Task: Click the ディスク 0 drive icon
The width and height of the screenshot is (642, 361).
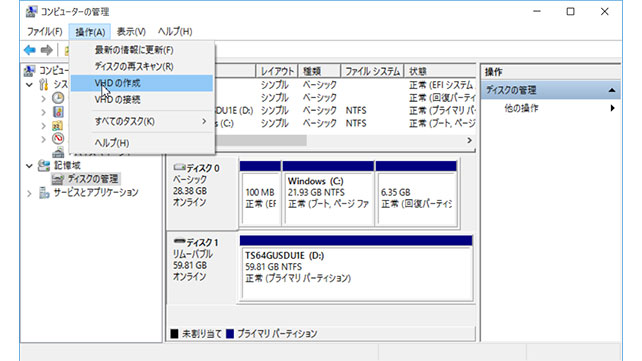Action: [x=179, y=167]
